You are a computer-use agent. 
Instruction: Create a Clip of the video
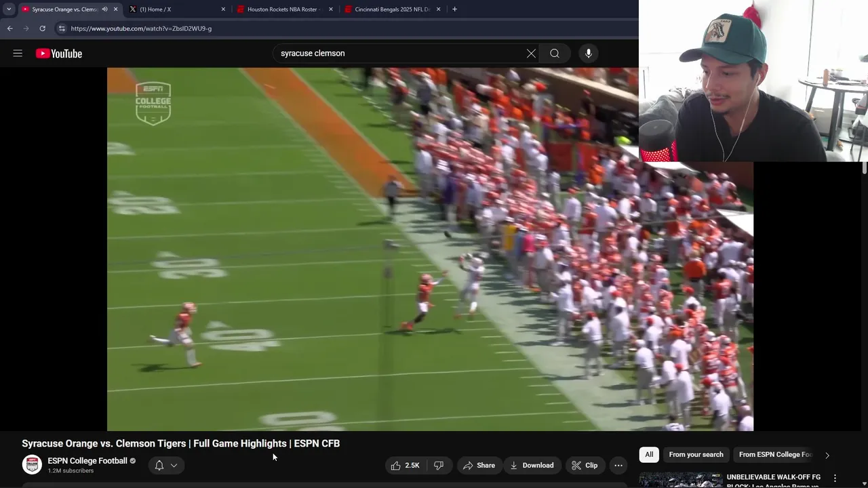point(585,465)
